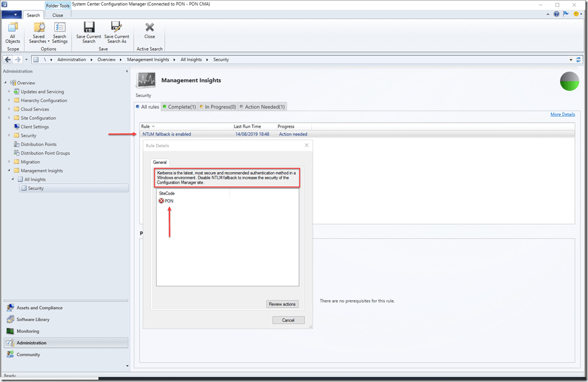Select the Action Needed(1) filter
Screen dimensions: 588x382
(262, 107)
